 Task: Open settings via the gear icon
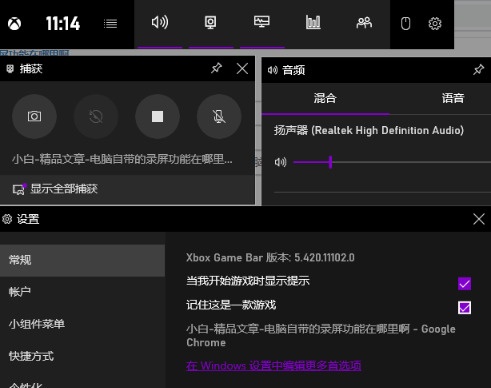435,24
